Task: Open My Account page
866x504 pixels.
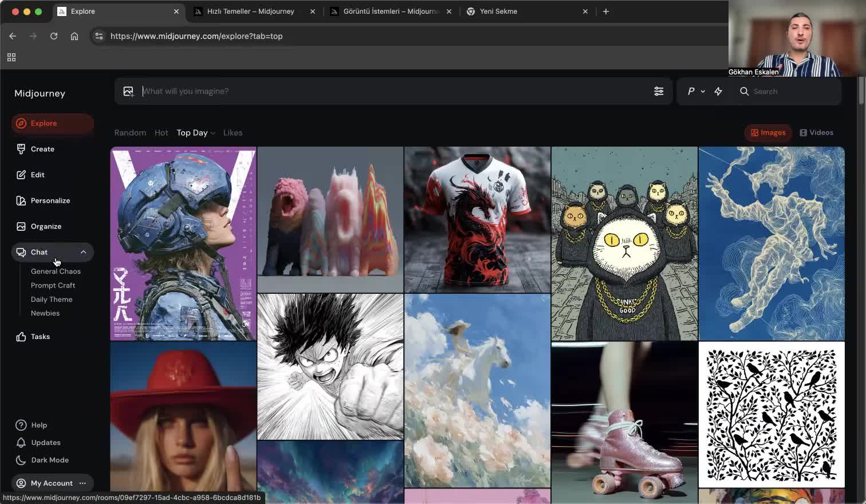Action: click(45, 483)
